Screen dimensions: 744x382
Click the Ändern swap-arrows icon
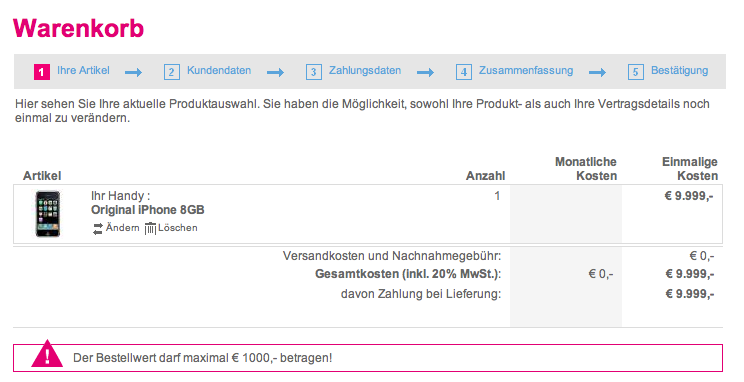[x=98, y=229]
